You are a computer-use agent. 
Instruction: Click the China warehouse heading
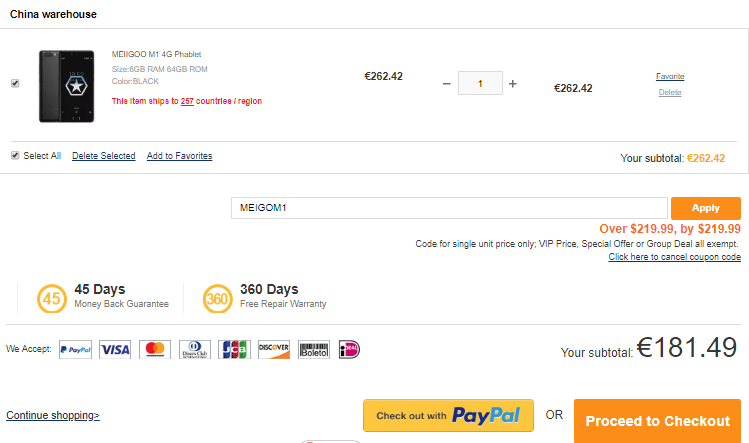(x=53, y=14)
